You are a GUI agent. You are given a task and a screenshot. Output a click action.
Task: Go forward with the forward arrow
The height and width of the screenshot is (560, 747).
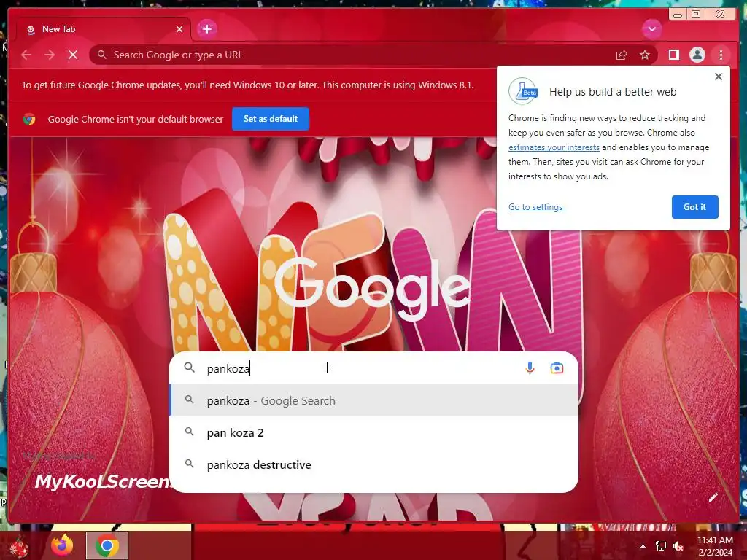click(x=50, y=55)
